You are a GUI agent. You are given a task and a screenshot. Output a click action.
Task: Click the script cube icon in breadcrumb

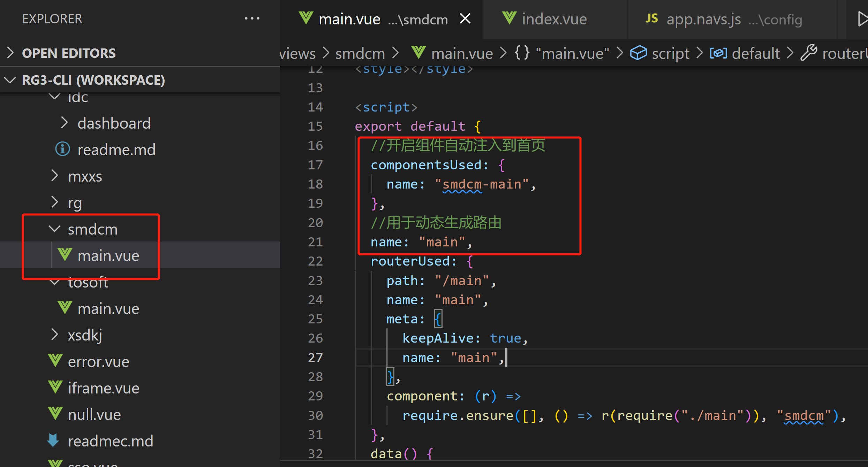click(638, 53)
